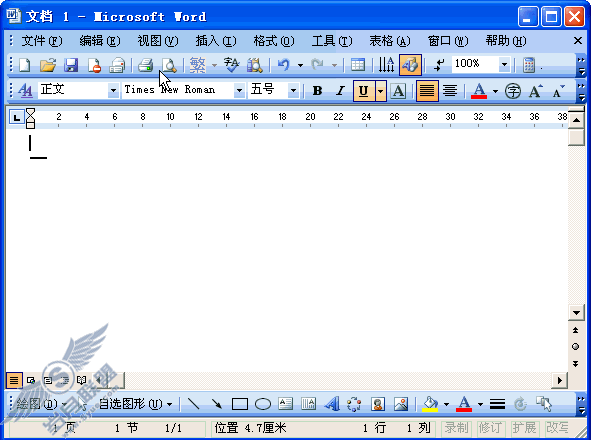The image size is (592, 440).
Task: Undo the last action with the Undo arrow
Action: pyautogui.click(x=284, y=65)
